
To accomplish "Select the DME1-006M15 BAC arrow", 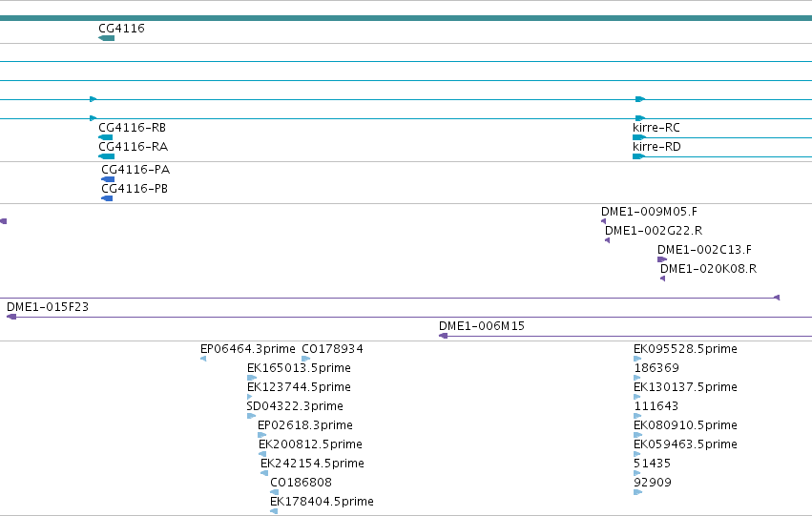I will point(625,336).
